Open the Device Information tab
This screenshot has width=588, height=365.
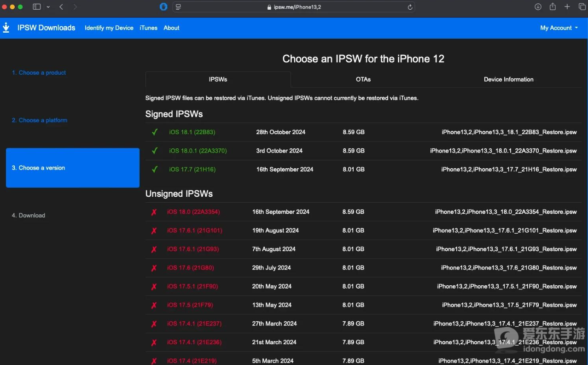[509, 79]
